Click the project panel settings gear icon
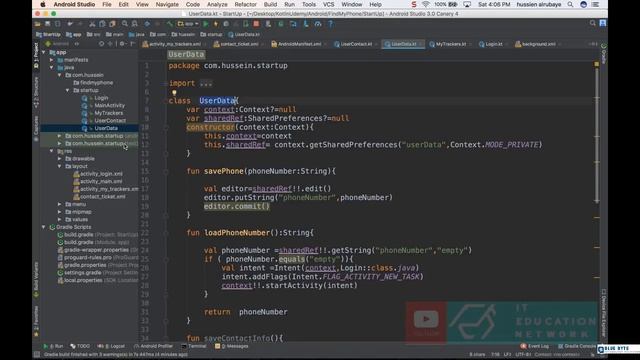This screenshot has height=360, width=640. point(122,44)
